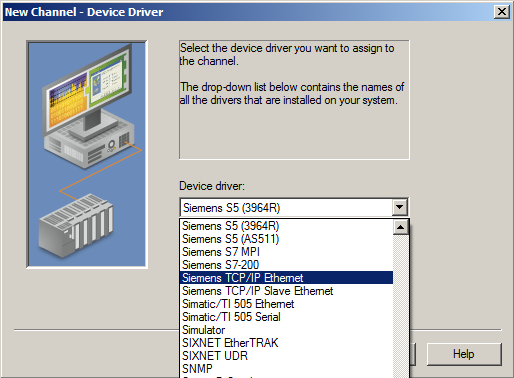Select Siemens TCP/IP Ethernet driver
Screen dimensions: 514x378
(x=287, y=278)
